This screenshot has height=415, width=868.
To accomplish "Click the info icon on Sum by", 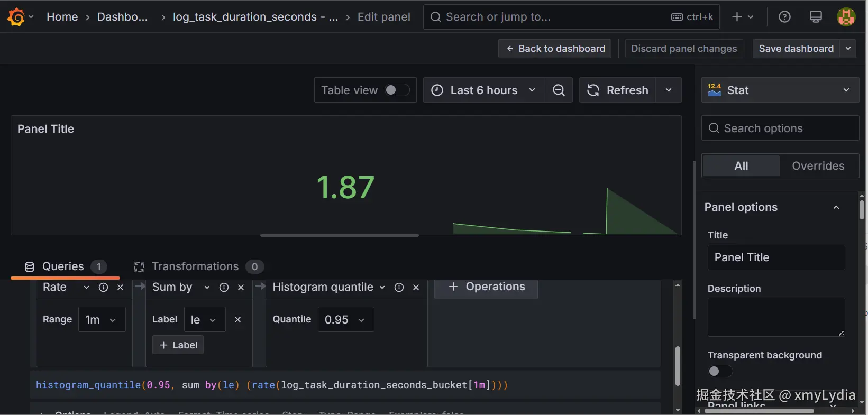I will coord(224,287).
